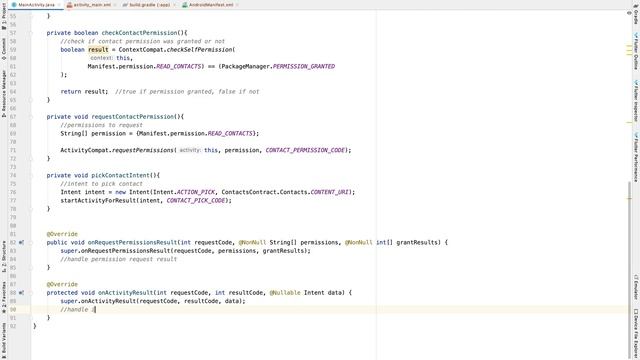Click fold end marker at line 72
Image resolution: width=640 pixels, height=360 pixels.
(x=31, y=159)
